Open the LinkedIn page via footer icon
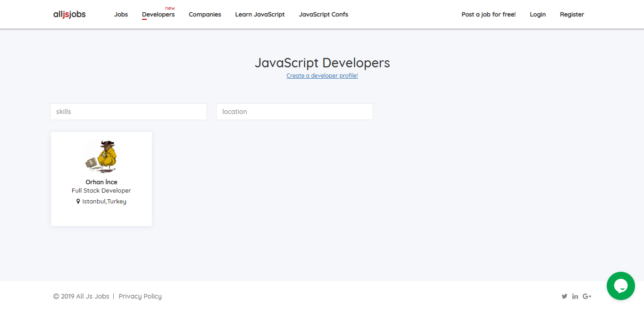The width and height of the screenshot is (644, 309). pyautogui.click(x=575, y=296)
